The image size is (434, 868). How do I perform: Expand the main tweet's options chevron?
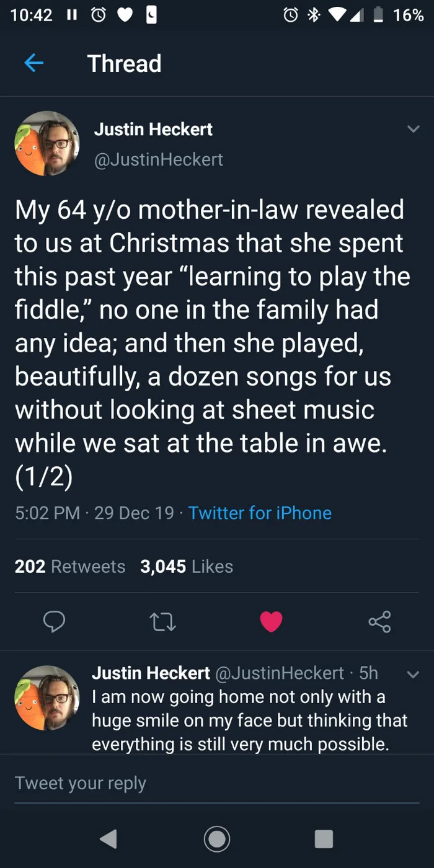[414, 129]
